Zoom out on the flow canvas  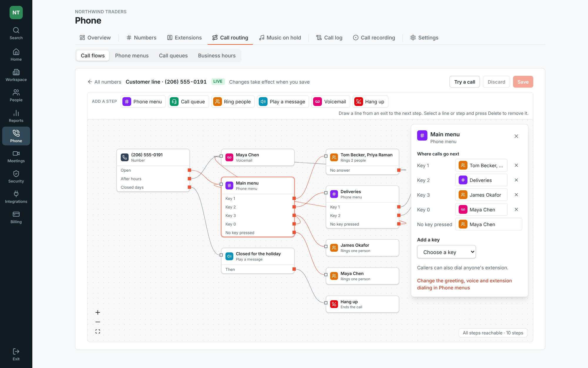point(98,322)
